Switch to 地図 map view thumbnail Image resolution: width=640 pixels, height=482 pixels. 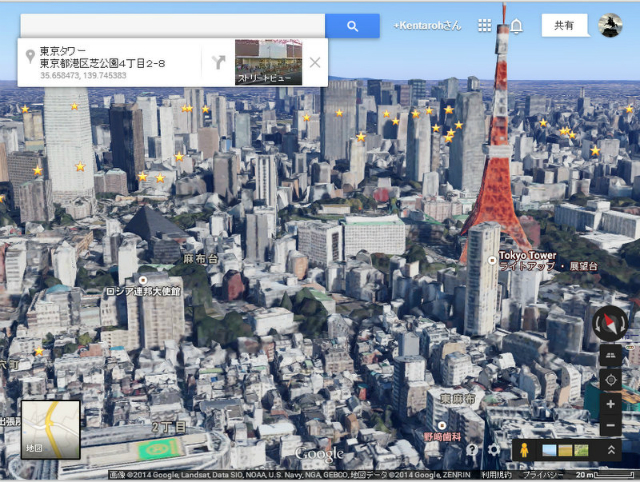[x=51, y=430]
